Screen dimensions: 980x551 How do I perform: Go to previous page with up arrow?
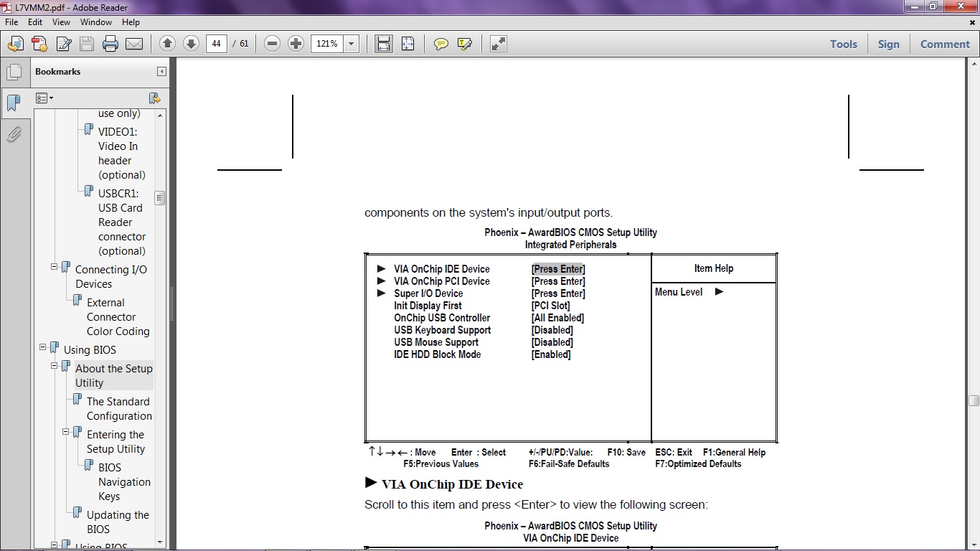click(167, 44)
